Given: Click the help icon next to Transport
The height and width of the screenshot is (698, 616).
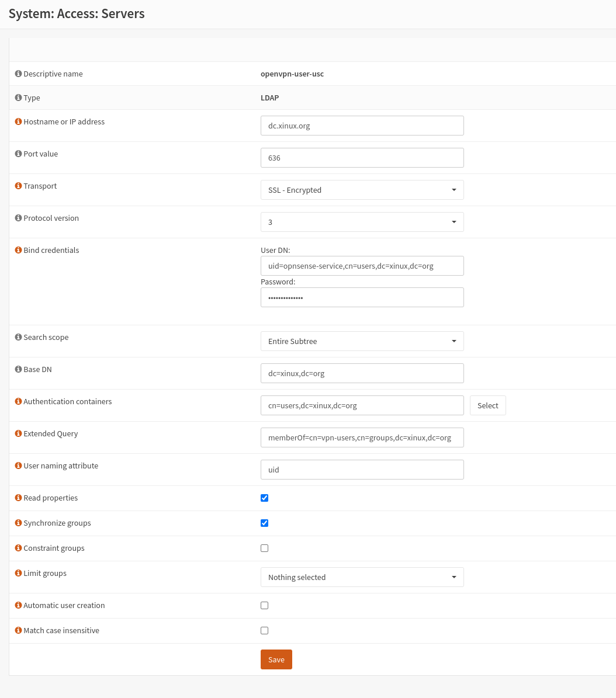Looking at the screenshot, I should [18, 186].
